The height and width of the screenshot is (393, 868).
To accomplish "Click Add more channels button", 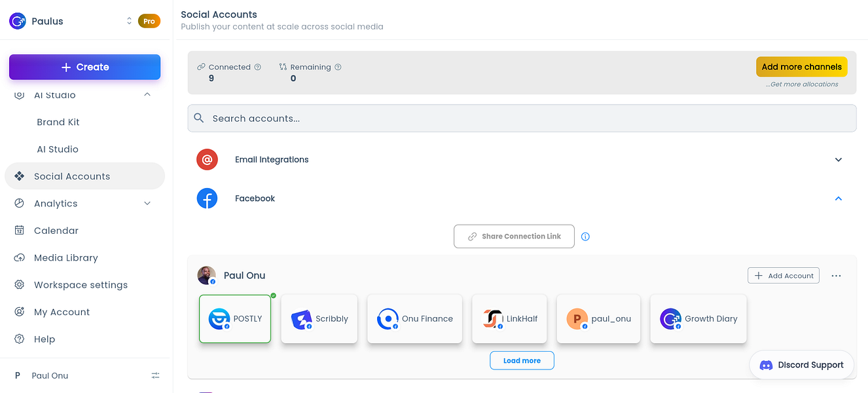I will (802, 67).
